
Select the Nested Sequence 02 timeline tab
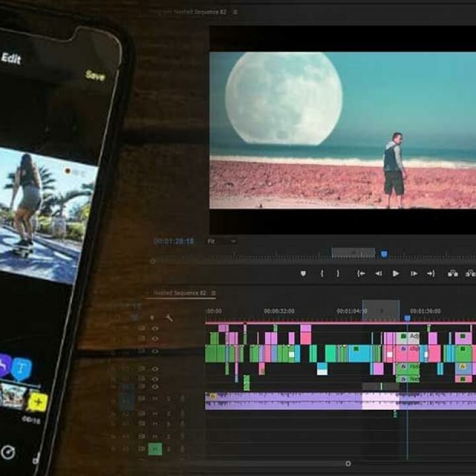(179, 293)
